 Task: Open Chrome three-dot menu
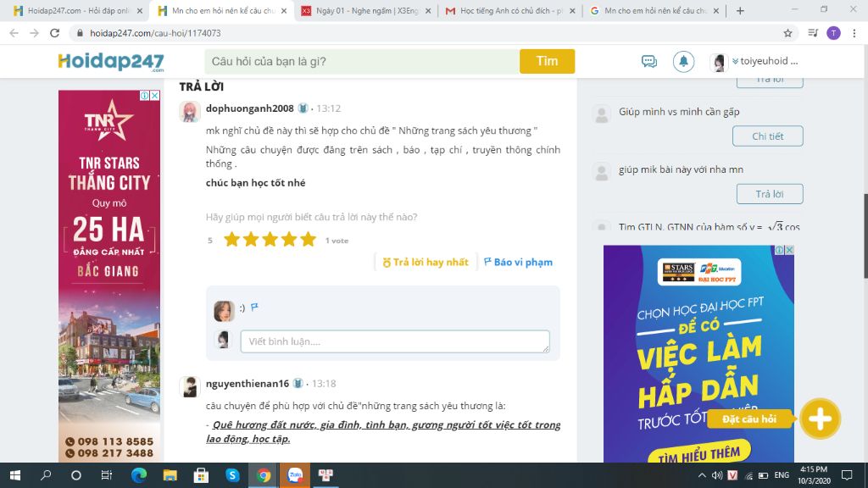(x=854, y=33)
